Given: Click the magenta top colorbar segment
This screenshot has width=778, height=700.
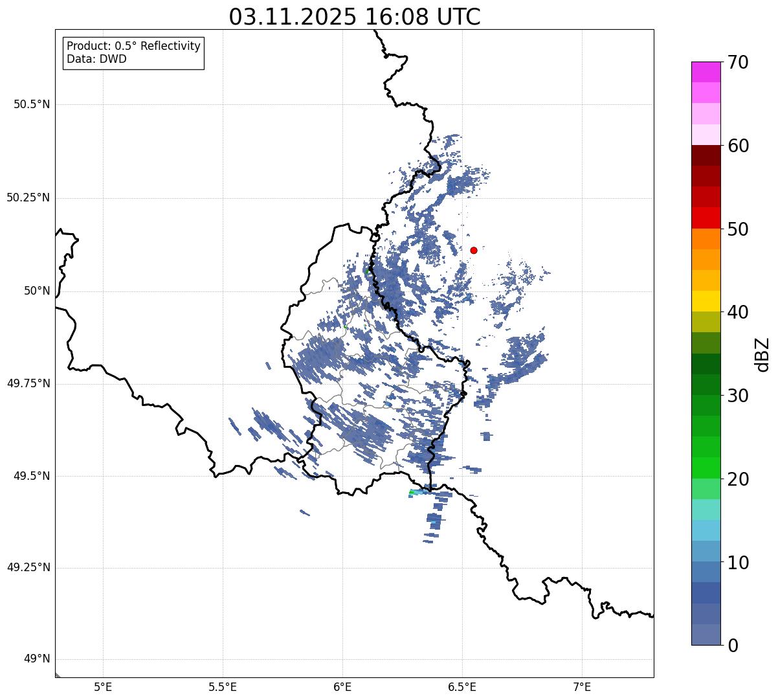Looking at the screenshot, I should pos(706,72).
